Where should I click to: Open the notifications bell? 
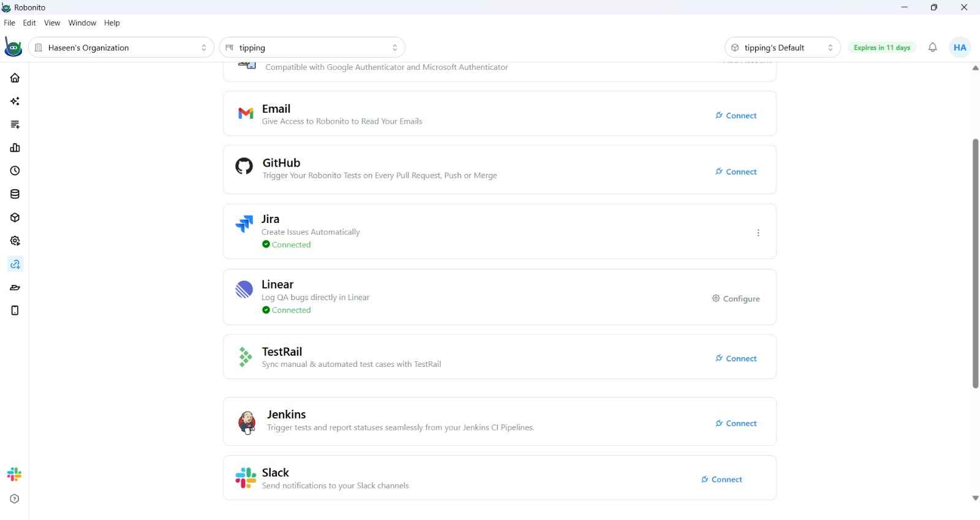tap(932, 47)
